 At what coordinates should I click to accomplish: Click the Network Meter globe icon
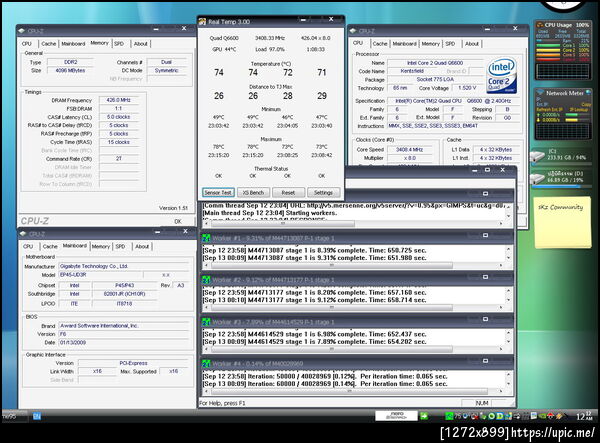(x=589, y=93)
